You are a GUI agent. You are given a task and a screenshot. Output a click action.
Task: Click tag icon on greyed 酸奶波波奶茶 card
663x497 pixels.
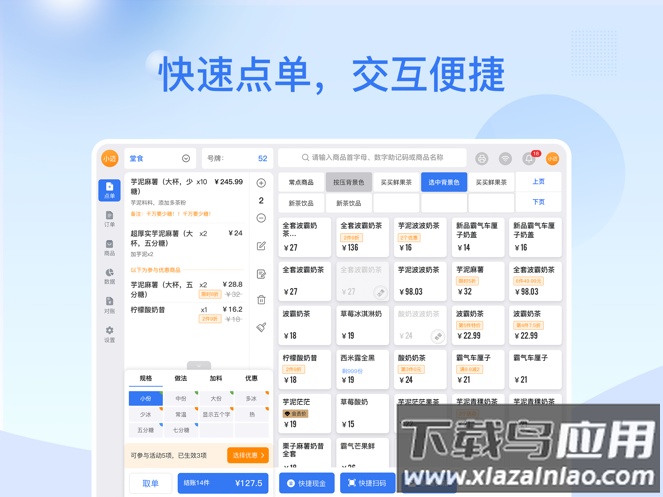click(x=438, y=336)
